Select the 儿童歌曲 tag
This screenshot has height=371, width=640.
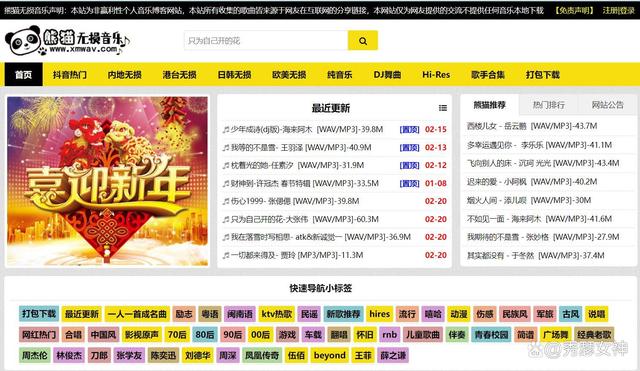[x=422, y=334]
